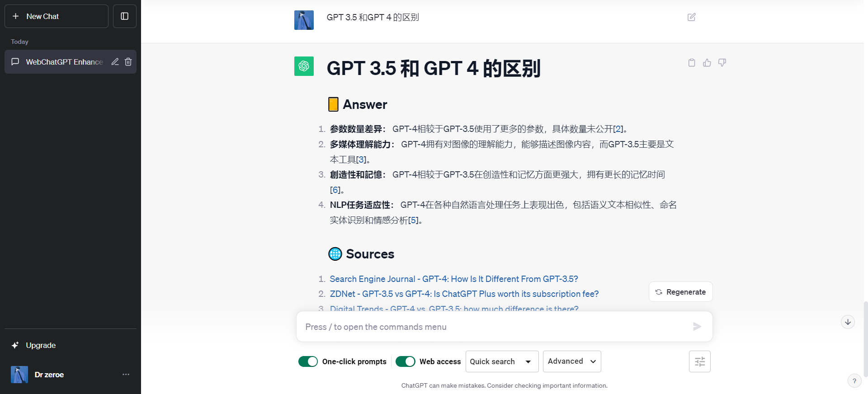The width and height of the screenshot is (868, 394).
Task: Click the bold term "参数数量差异"
Action: point(356,129)
